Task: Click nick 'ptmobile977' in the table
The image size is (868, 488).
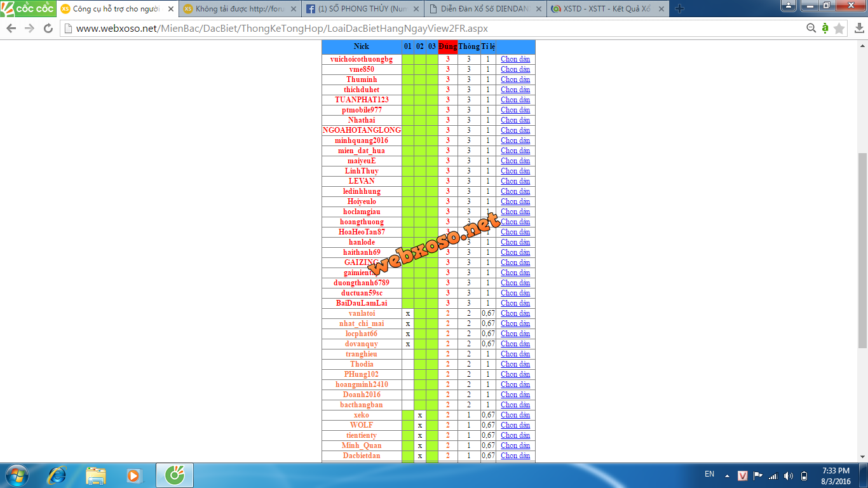Action: click(362, 110)
